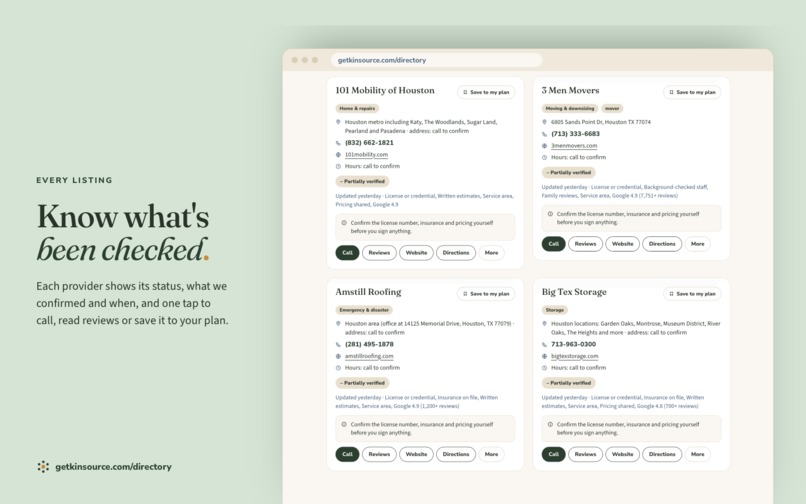This screenshot has width=806, height=504.
Task: Click the clock icon on 3 Men Movers hours
Action: pos(544,157)
